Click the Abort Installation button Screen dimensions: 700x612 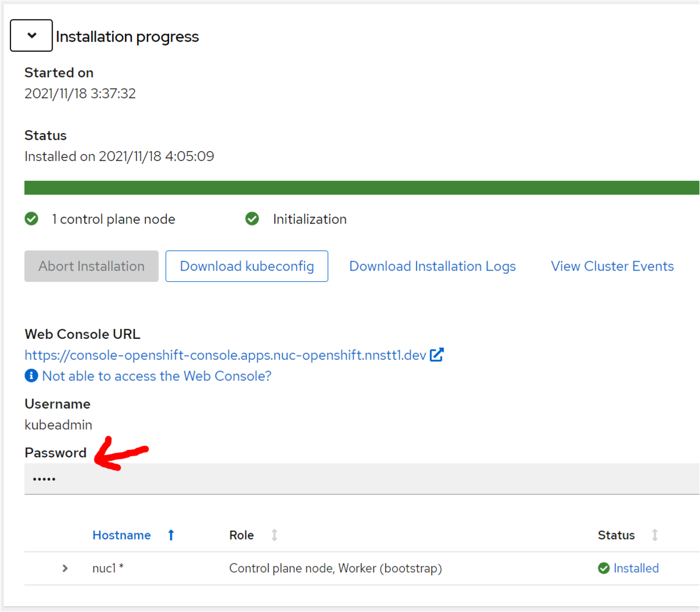pos(92,266)
